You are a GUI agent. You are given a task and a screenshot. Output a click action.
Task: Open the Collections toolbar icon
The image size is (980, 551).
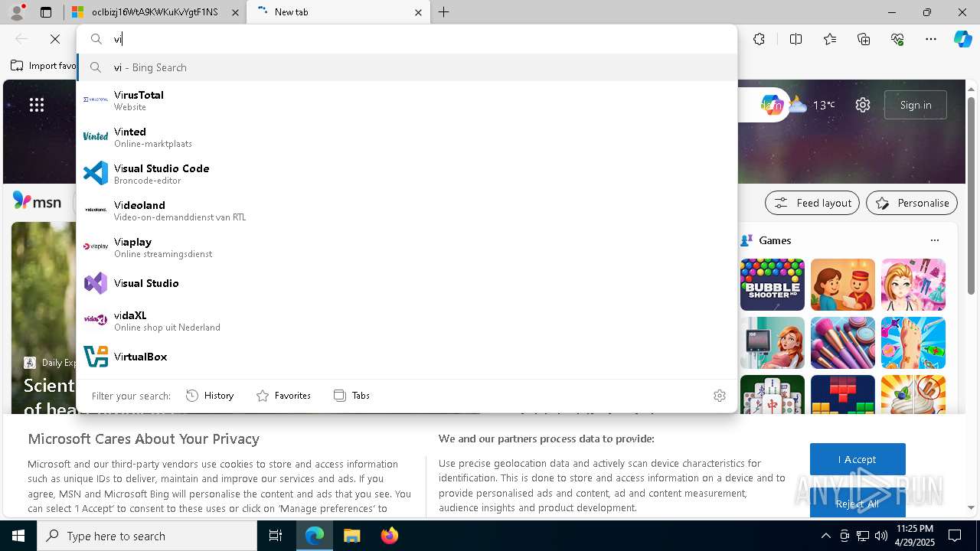tap(864, 39)
